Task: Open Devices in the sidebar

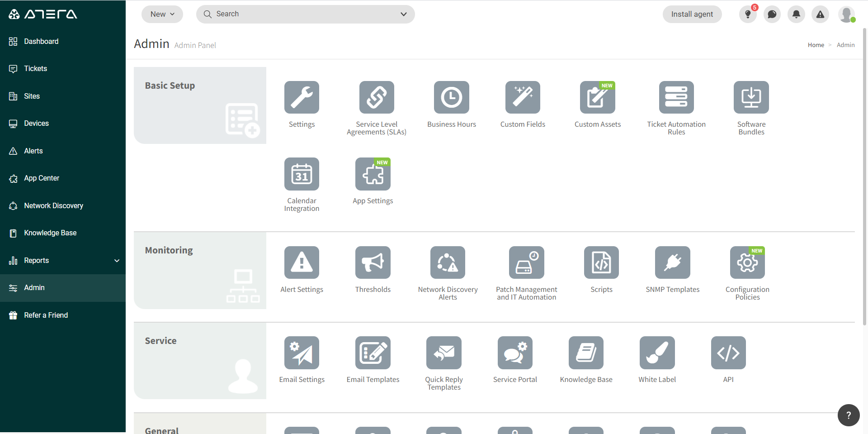Action: (x=63, y=124)
